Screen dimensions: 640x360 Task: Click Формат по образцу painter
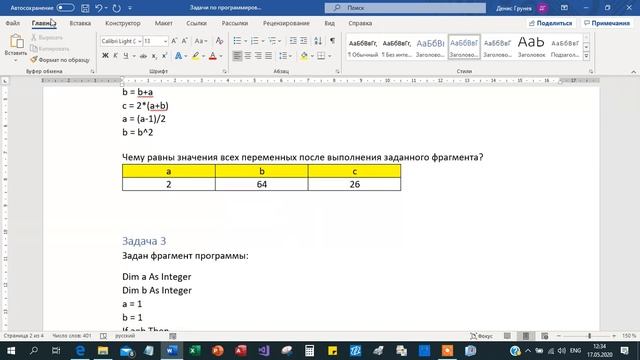click(60, 60)
